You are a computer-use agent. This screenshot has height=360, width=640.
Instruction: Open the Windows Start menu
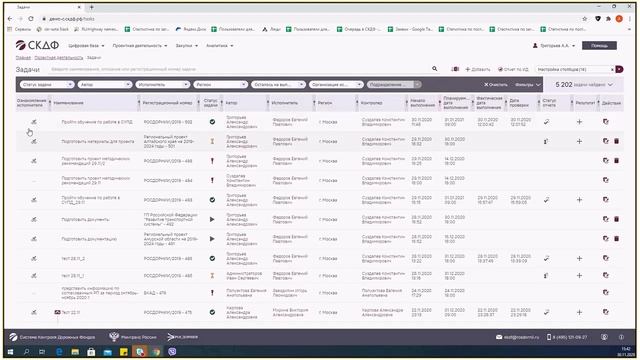pos(11,351)
